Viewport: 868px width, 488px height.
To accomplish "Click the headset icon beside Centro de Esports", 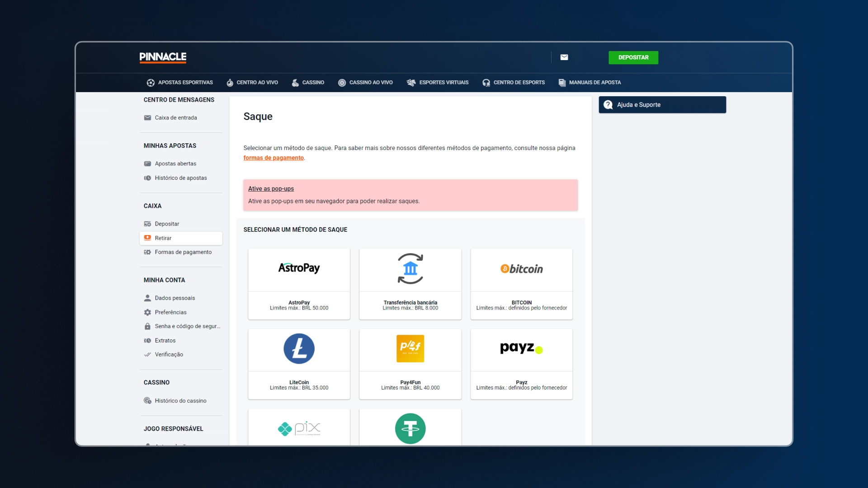I will coord(486,83).
